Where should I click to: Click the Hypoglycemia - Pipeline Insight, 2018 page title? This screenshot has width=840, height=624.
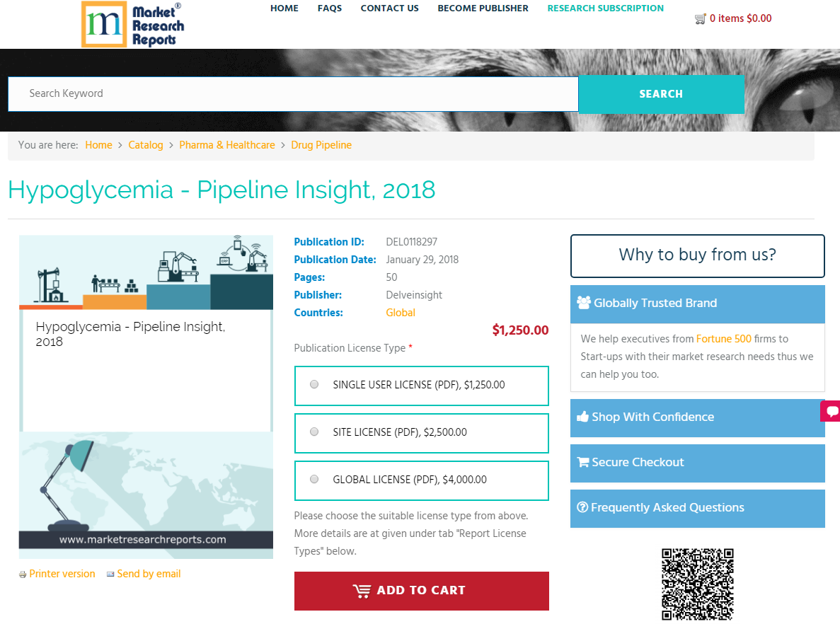(221, 190)
